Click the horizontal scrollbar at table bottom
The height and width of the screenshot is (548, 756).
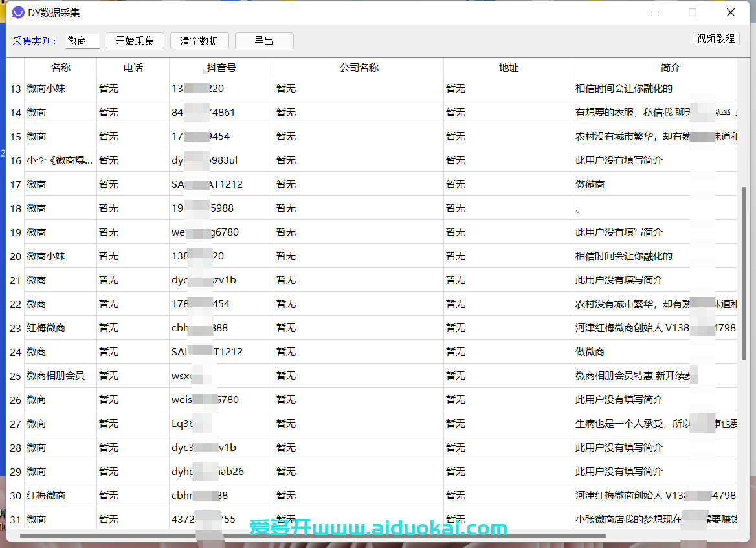[x=312, y=536]
